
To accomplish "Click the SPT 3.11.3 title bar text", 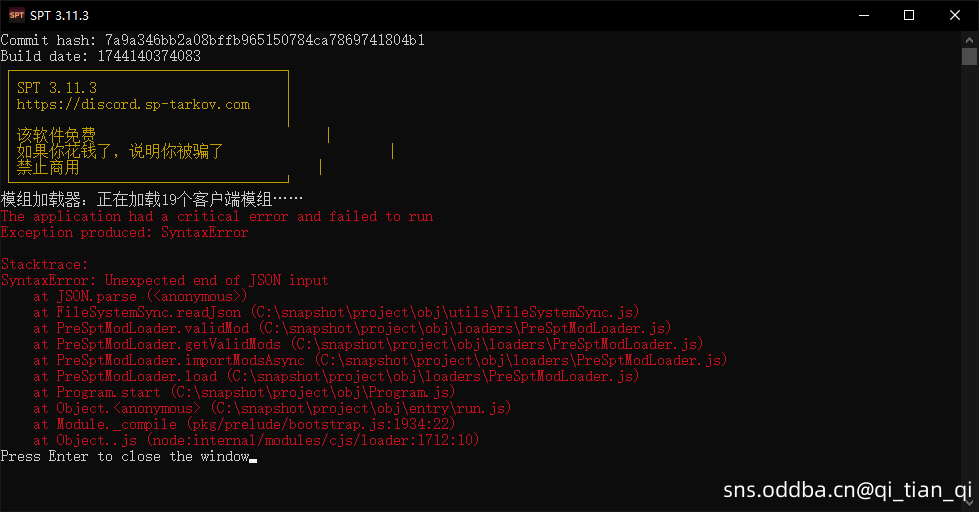I will (59, 16).
